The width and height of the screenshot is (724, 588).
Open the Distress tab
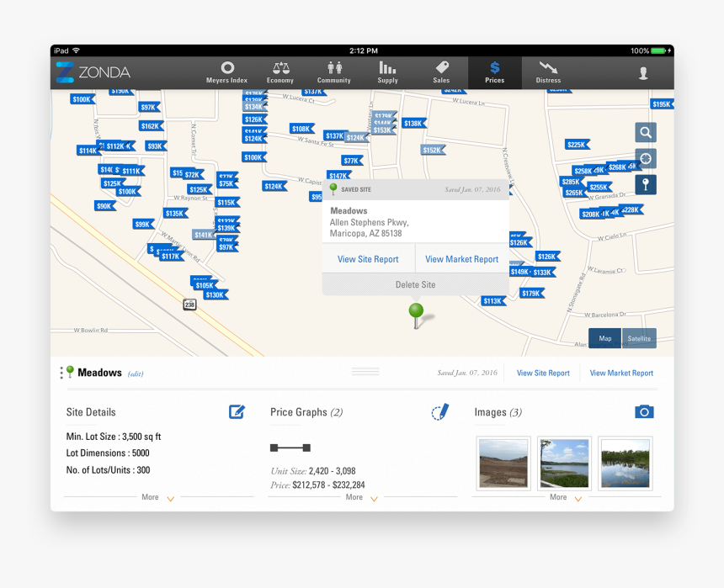[548, 73]
